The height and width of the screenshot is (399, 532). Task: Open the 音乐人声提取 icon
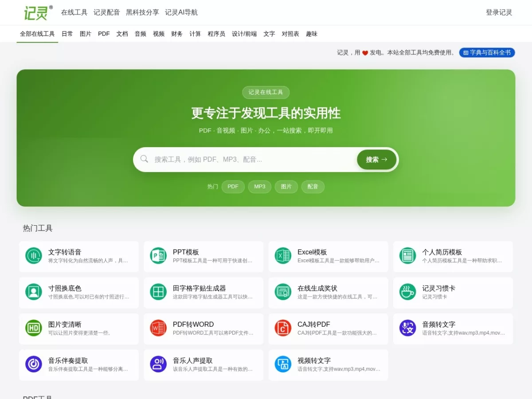[x=158, y=364]
